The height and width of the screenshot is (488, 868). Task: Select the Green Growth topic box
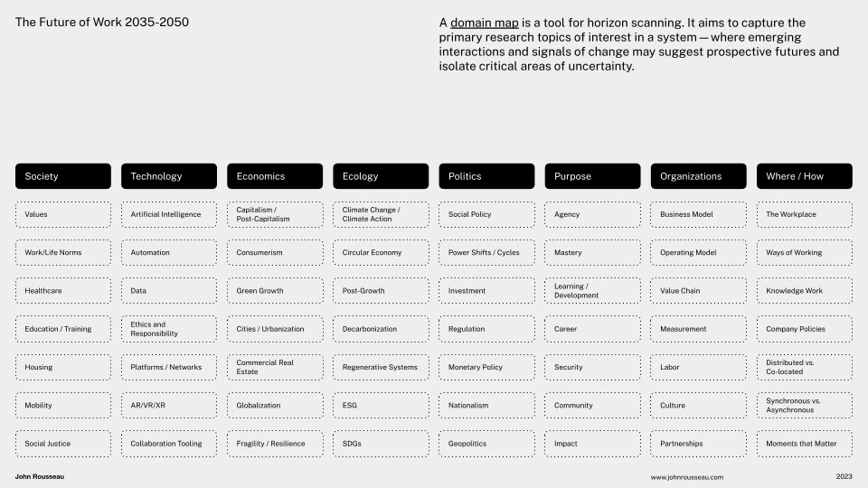pyautogui.click(x=275, y=291)
